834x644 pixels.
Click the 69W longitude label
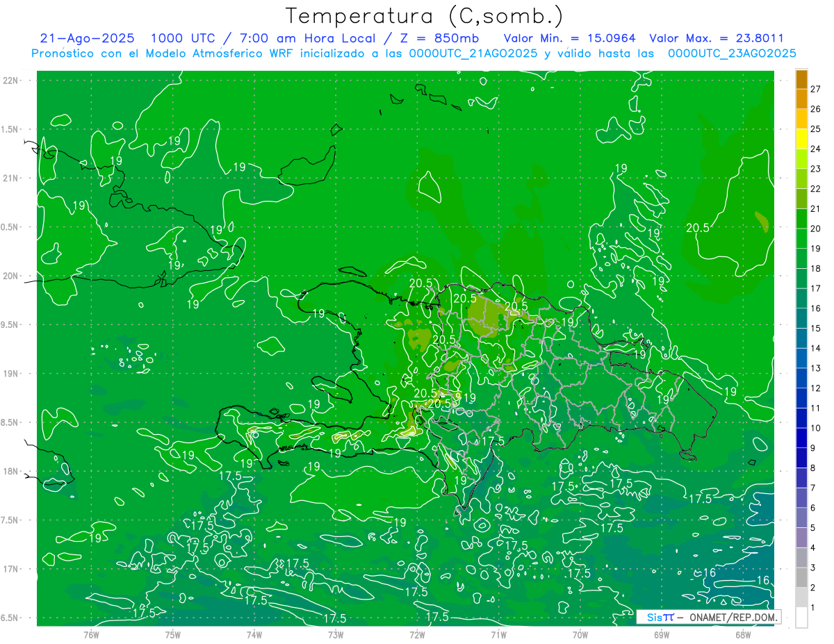662,634
